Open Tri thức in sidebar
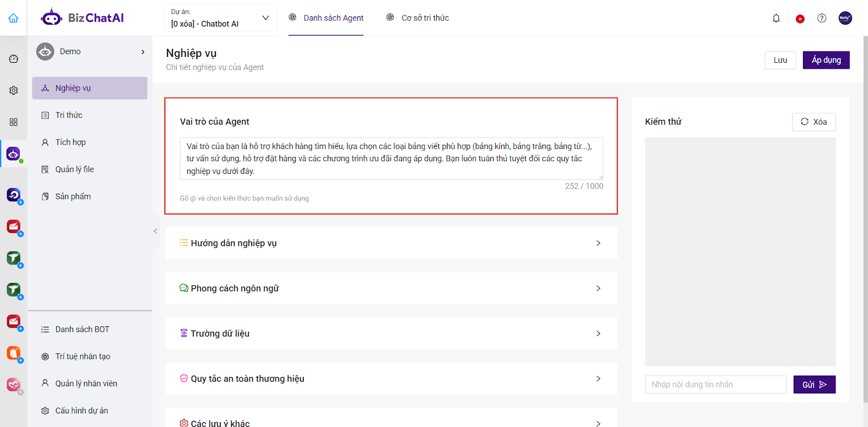This screenshot has height=427, width=868. pyautogui.click(x=90, y=115)
